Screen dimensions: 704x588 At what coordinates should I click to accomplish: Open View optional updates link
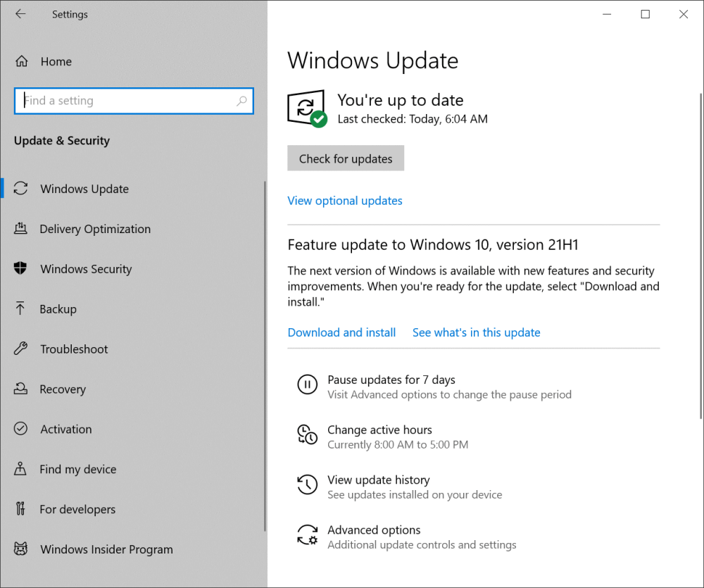[345, 200]
